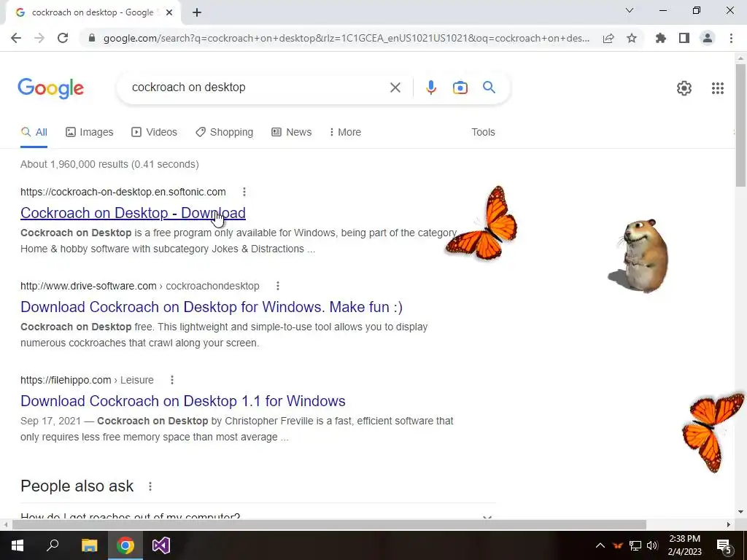Image resolution: width=747 pixels, height=560 pixels.
Task: Open volume control tray icon
Action: (652, 545)
